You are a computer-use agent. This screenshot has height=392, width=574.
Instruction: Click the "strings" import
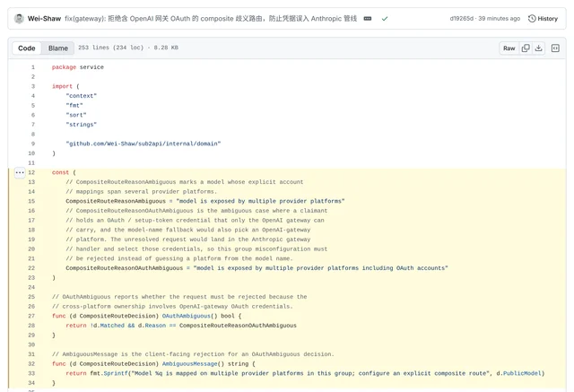pyautogui.click(x=82, y=125)
